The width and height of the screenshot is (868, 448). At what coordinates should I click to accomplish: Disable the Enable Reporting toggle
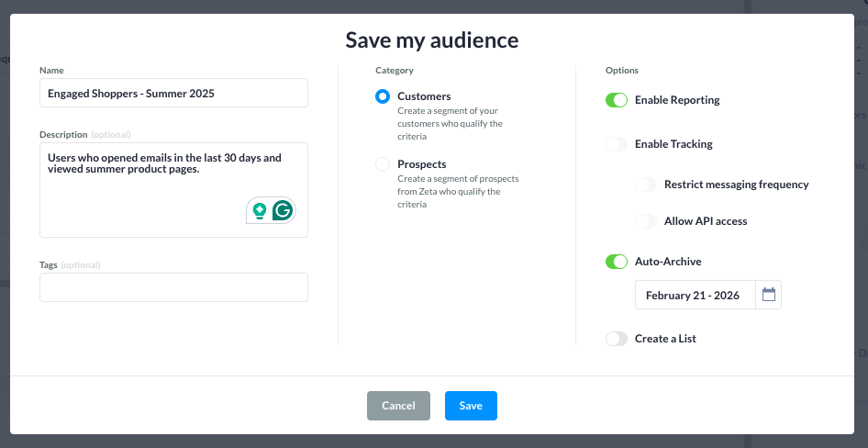tap(616, 100)
